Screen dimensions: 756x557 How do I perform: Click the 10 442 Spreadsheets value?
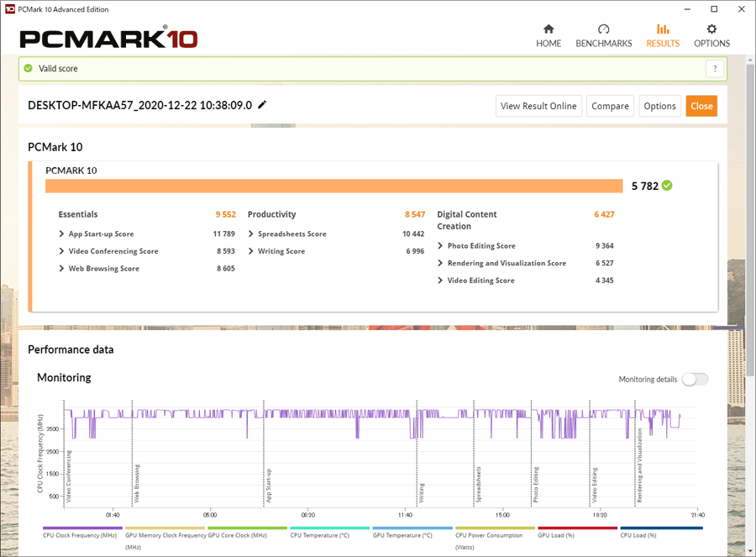point(413,234)
